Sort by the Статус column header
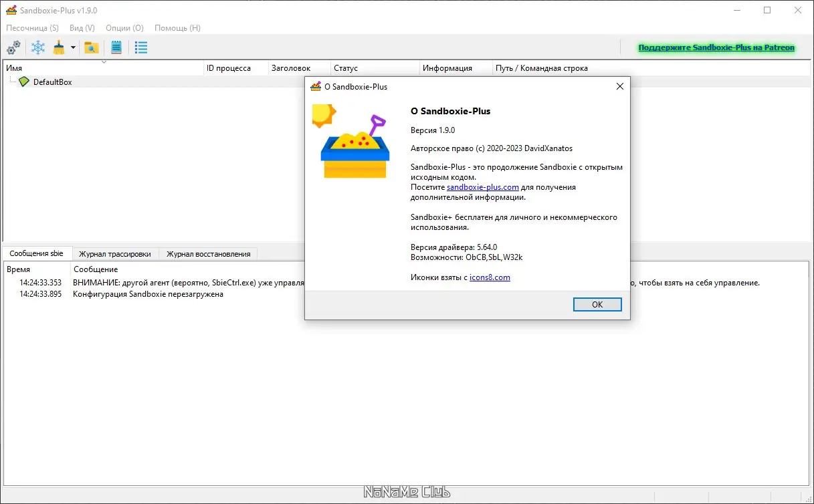Image resolution: width=814 pixels, height=504 pixels. click(x=375, y=68)
